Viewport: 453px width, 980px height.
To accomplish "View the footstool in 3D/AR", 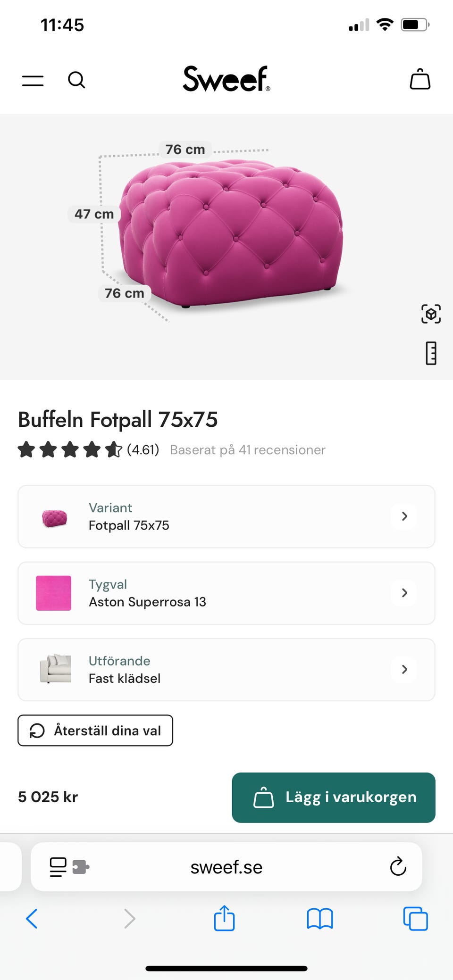I will (431, 314).
